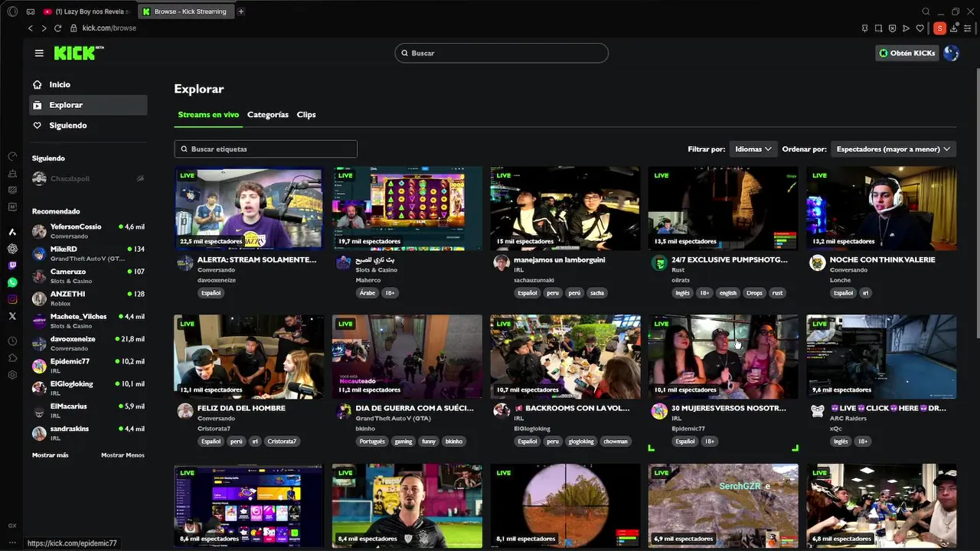This screenshot has width=980, height=551.
Task: Open a new browser tab
Action: (241, 11)
